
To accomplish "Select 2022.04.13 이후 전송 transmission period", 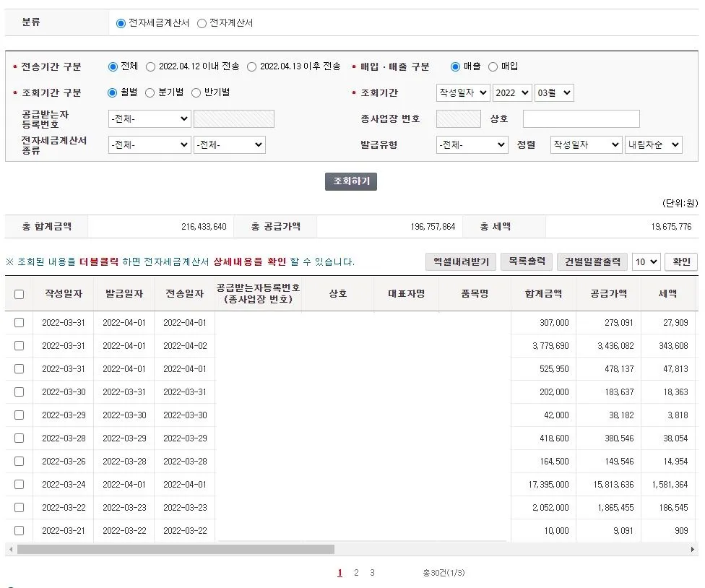I will [x=252, y=66].
